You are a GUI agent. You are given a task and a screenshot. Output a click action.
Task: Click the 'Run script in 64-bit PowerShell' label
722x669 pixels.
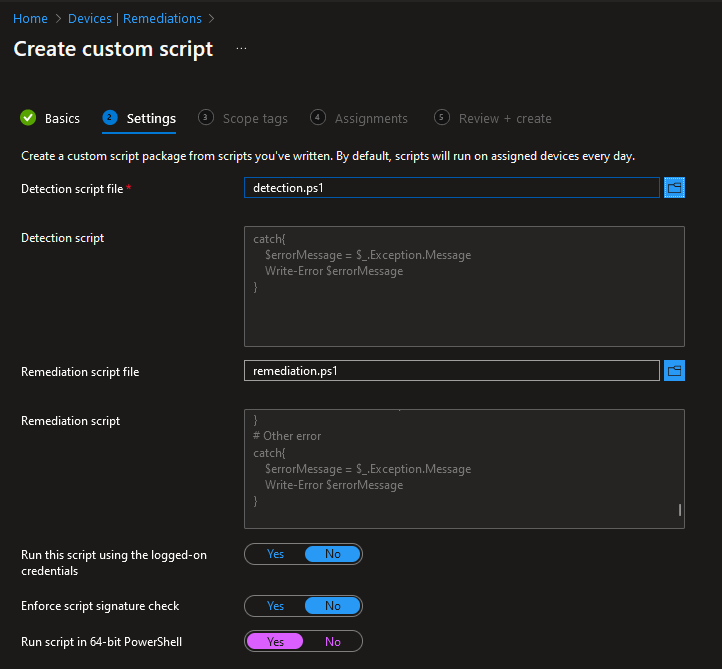tap(101, 642)
